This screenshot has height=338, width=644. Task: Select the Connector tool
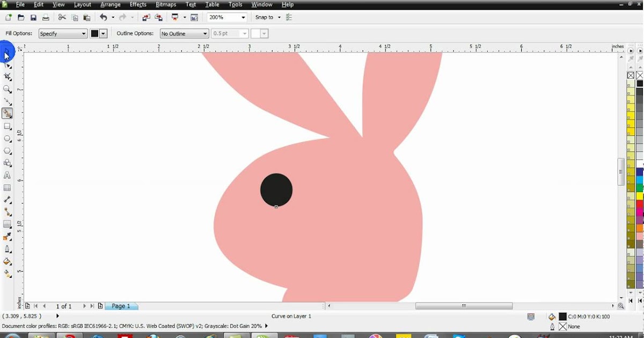coord(8,212)
